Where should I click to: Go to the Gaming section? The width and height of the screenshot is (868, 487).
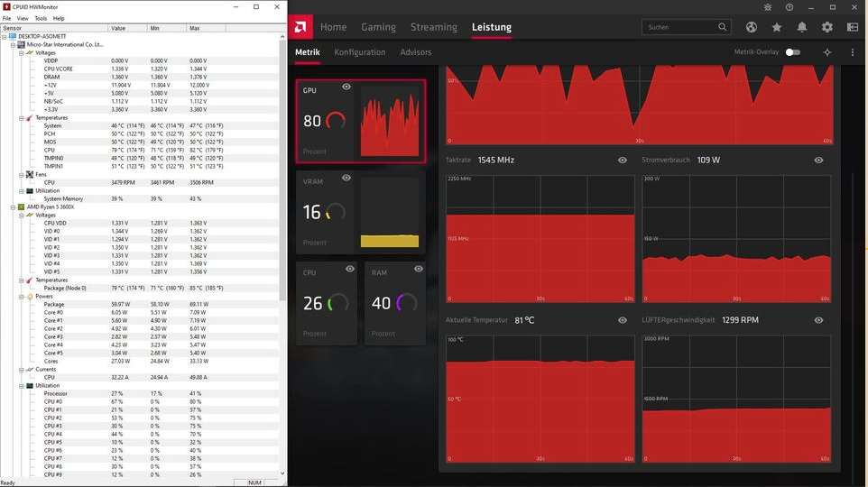pyautogui.click(x=379, y=27)
